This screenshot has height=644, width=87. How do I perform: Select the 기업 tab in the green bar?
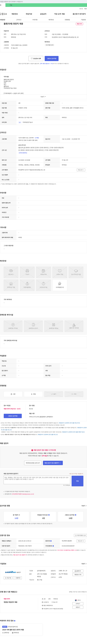click(11, 5)
